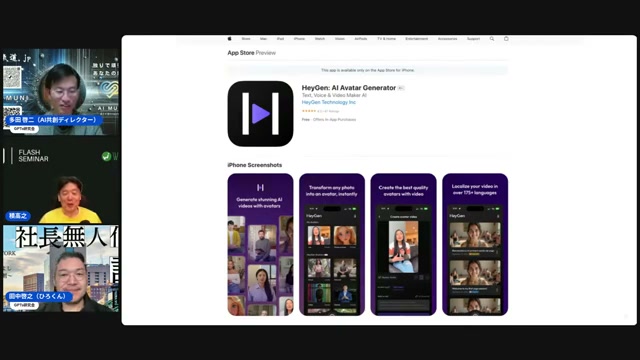This screenshot has height=360, width=640.
Task: Click the HeyGen logo in the first screenshot
Action: [x=260, y=187]
